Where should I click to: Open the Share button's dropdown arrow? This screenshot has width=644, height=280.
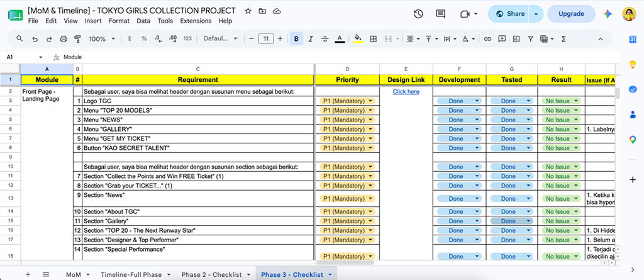click(536, 14)
